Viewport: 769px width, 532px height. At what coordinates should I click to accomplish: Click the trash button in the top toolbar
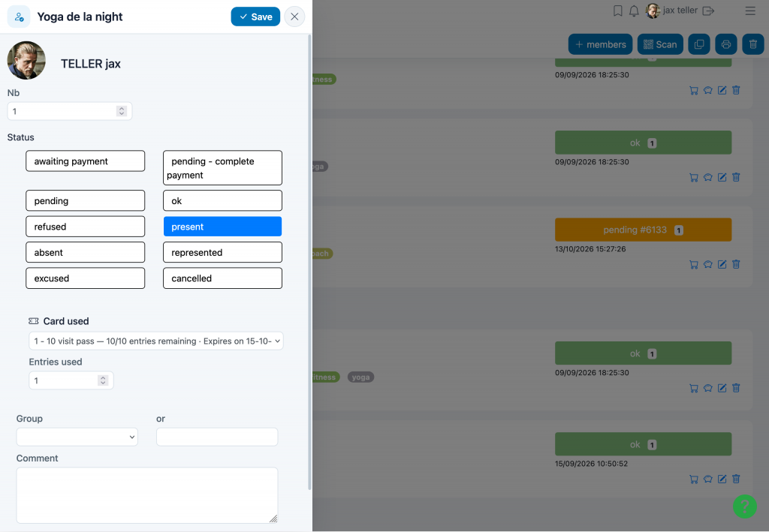[x=753, y=44]
